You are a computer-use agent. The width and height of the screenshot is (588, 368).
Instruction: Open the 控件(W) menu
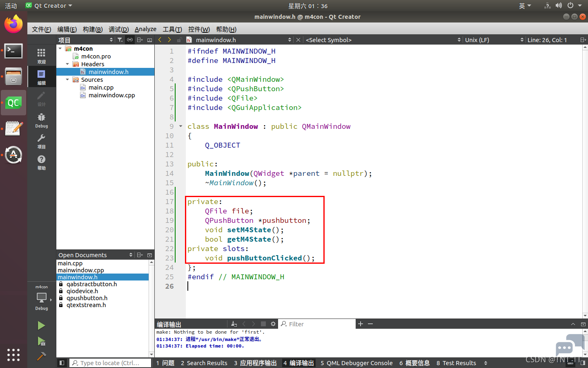(x=199, y=29)
